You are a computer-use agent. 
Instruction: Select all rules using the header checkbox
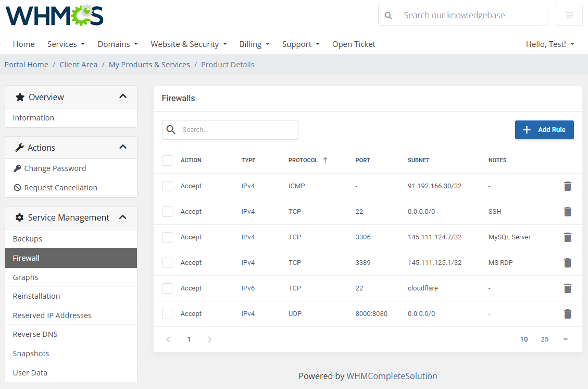[167, 161]
